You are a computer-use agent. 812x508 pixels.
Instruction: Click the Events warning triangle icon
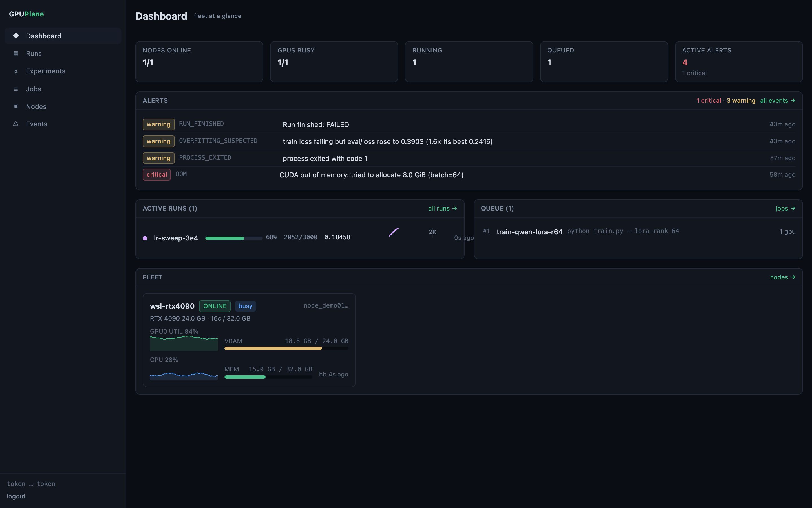[16, 124]
